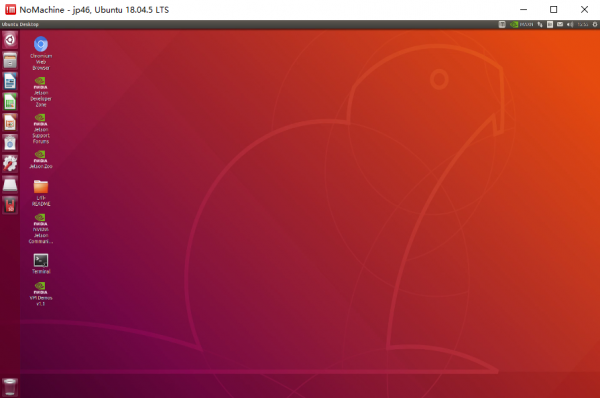The image size is (600, 398).
Task: Open System Settings from the launcher
Action: click(x=10, y=164)
